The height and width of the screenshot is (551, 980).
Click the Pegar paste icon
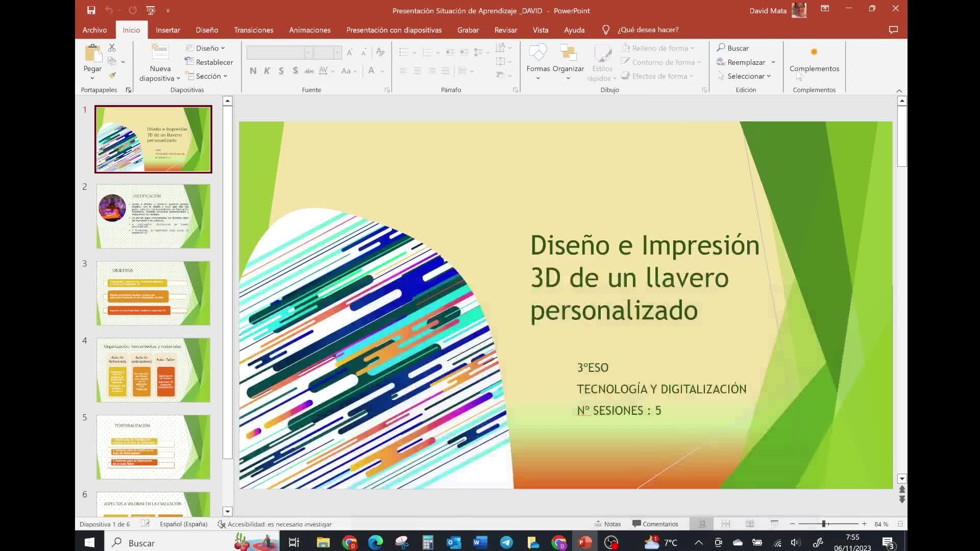tap(92, 53)
